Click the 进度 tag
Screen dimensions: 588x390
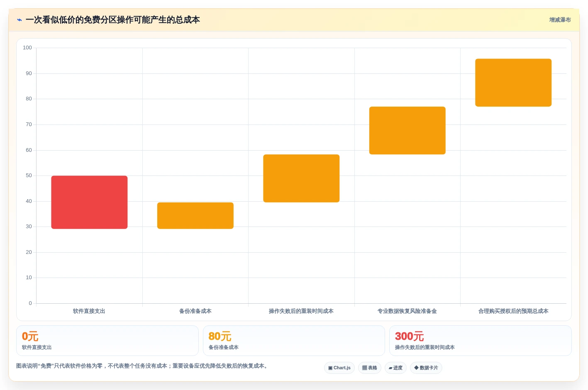[395, 368]
